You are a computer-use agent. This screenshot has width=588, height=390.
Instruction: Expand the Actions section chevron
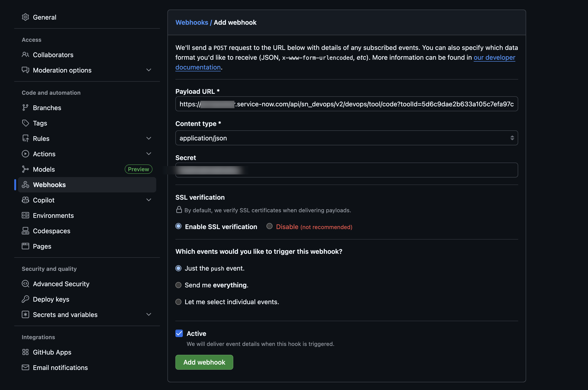click(149, 154)
